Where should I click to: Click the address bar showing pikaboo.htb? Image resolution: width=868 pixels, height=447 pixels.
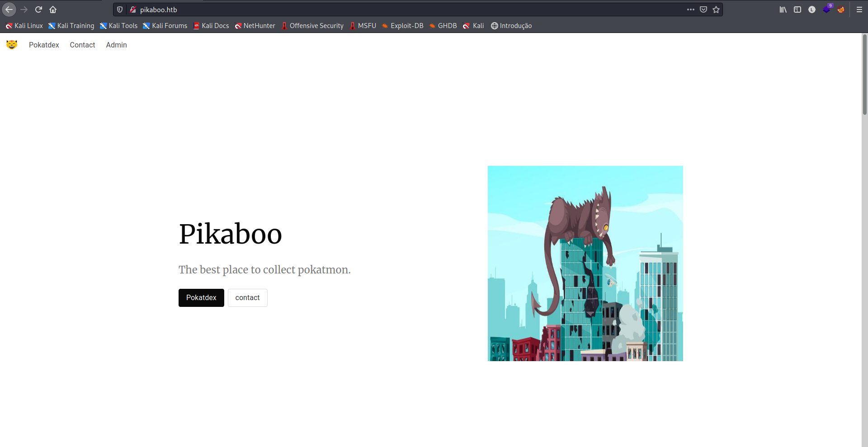407,9
